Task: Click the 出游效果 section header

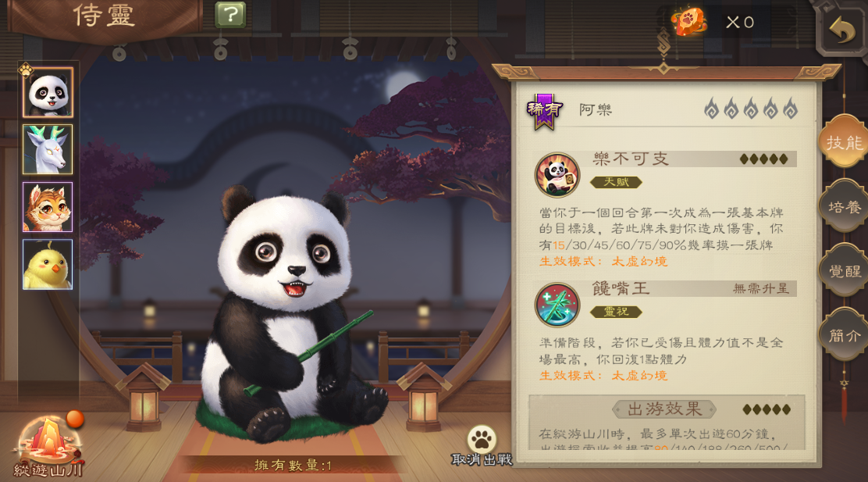Action: (x=663, y=409)
